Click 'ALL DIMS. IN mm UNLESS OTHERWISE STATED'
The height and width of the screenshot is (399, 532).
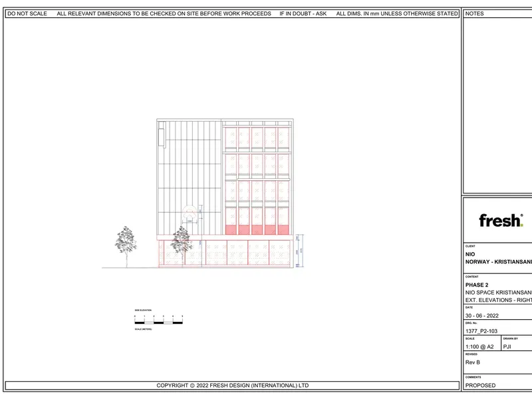[x=397, y=13]
